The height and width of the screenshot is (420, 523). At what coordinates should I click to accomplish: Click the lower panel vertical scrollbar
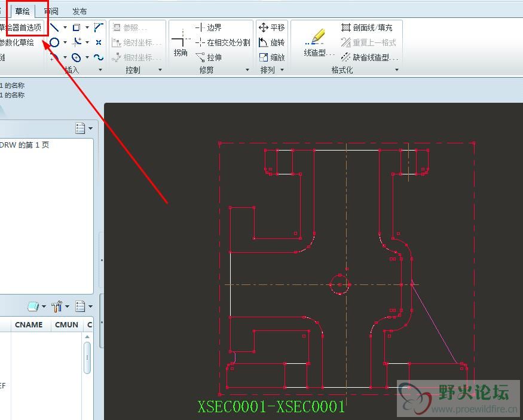tap(87, 358)
